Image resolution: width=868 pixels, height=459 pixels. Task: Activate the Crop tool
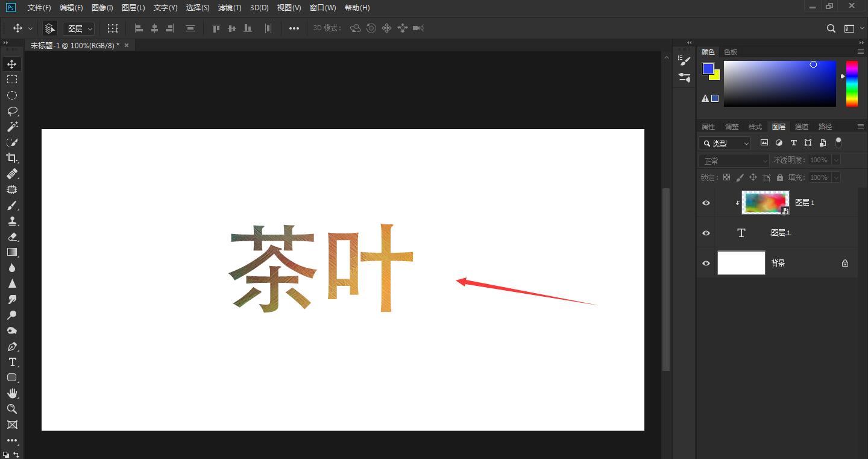(x=12, y=158)
